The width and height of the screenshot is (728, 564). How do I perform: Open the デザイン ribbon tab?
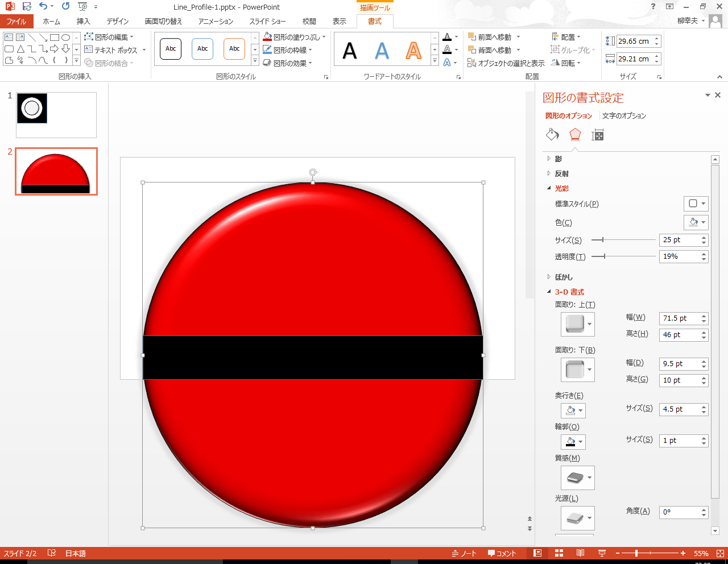(x=118, y=21)
